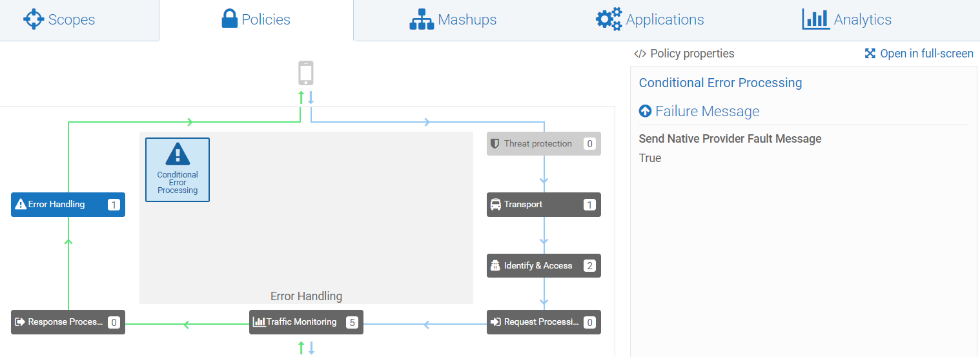Click the Traffic Monitoring count badge 5
980x357 pixels.
coord(352,322)
